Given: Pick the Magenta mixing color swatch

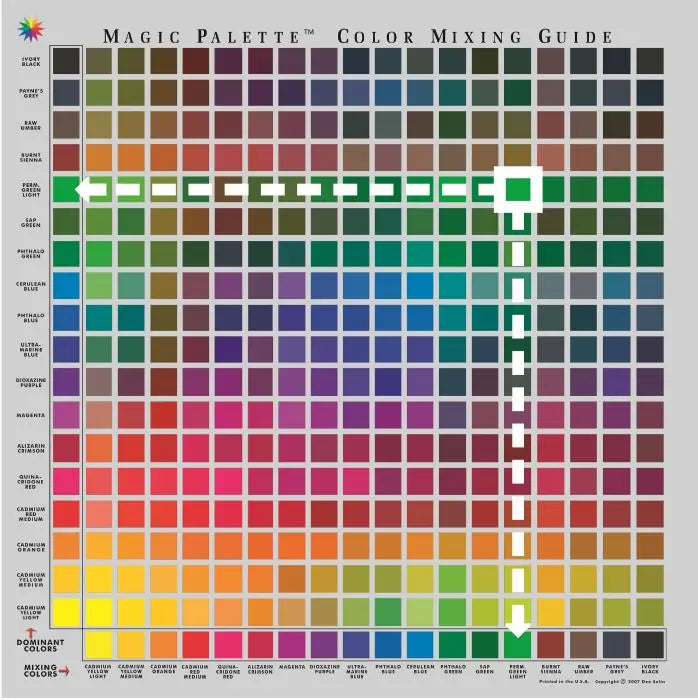Looking at the screenshot, I should pyautogui.click(x=292, y=645).
